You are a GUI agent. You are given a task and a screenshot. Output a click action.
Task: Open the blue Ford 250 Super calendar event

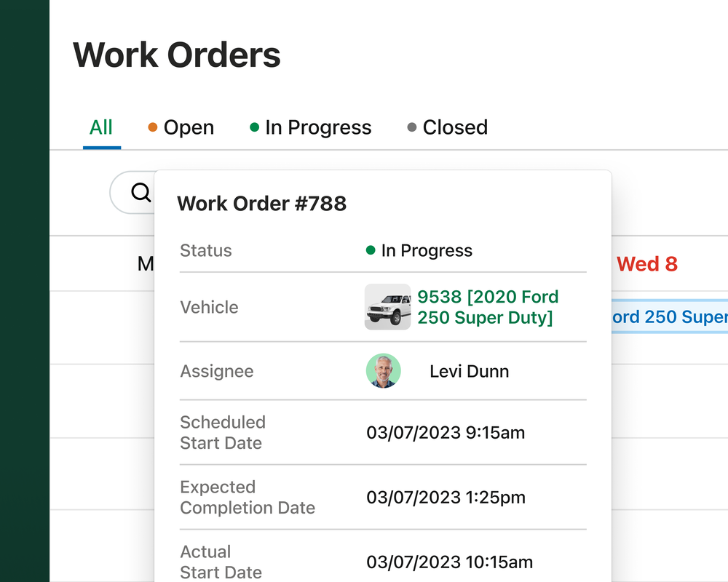pos(670,316)
